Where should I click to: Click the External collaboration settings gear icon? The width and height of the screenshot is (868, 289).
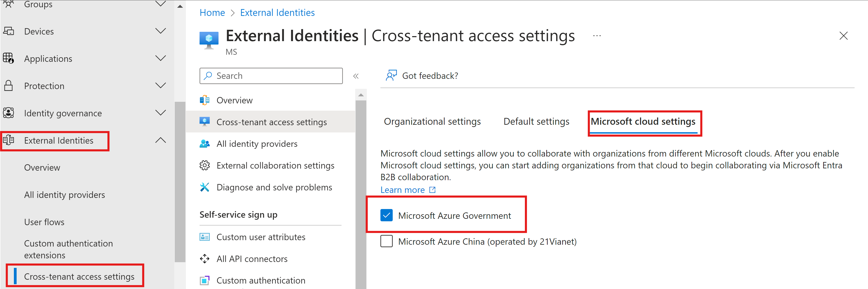click(x=205, y=166)
